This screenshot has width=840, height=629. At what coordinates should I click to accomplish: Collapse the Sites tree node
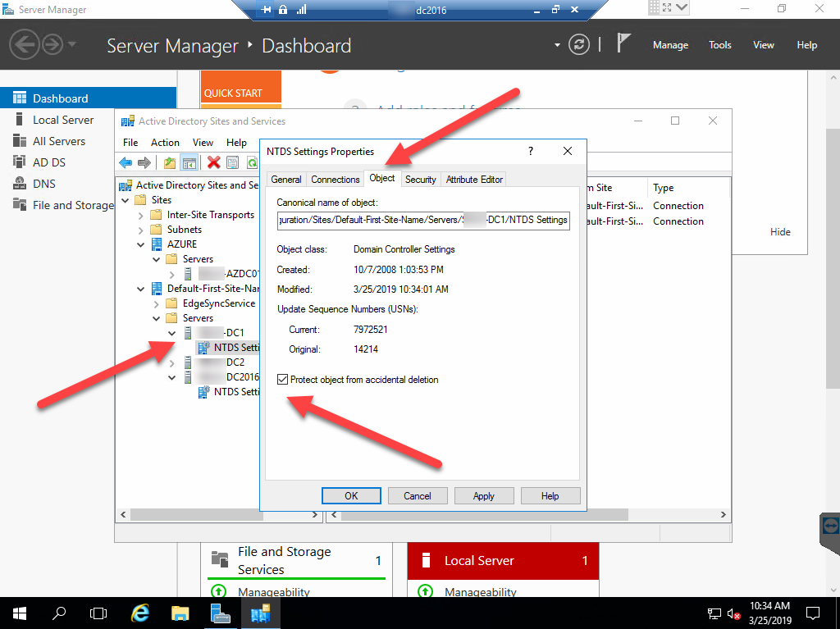(x=126, y=200)
